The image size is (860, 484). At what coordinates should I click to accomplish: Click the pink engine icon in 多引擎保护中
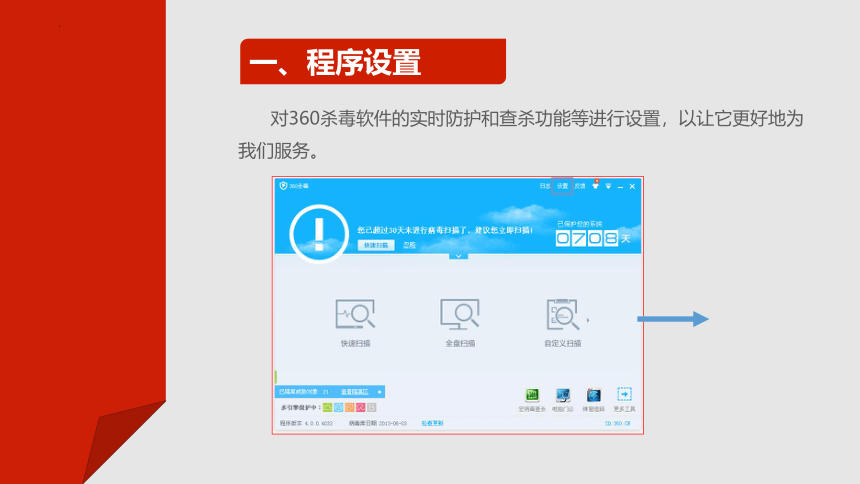coord(360,407)
